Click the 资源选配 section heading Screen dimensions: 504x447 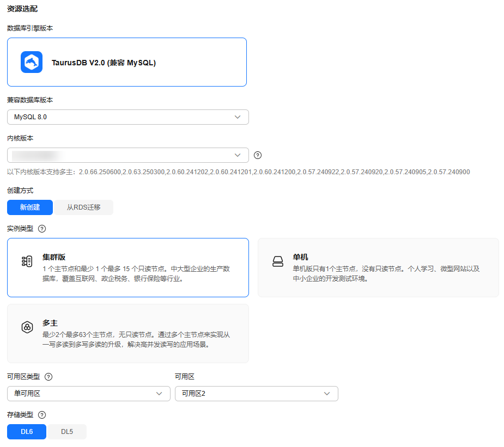click(22, 9)
